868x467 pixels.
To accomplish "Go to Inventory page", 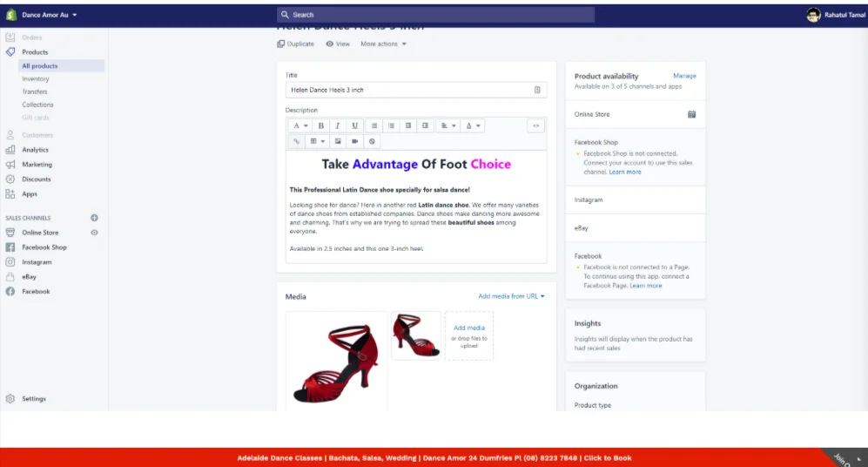I will (x=36, y=78).
